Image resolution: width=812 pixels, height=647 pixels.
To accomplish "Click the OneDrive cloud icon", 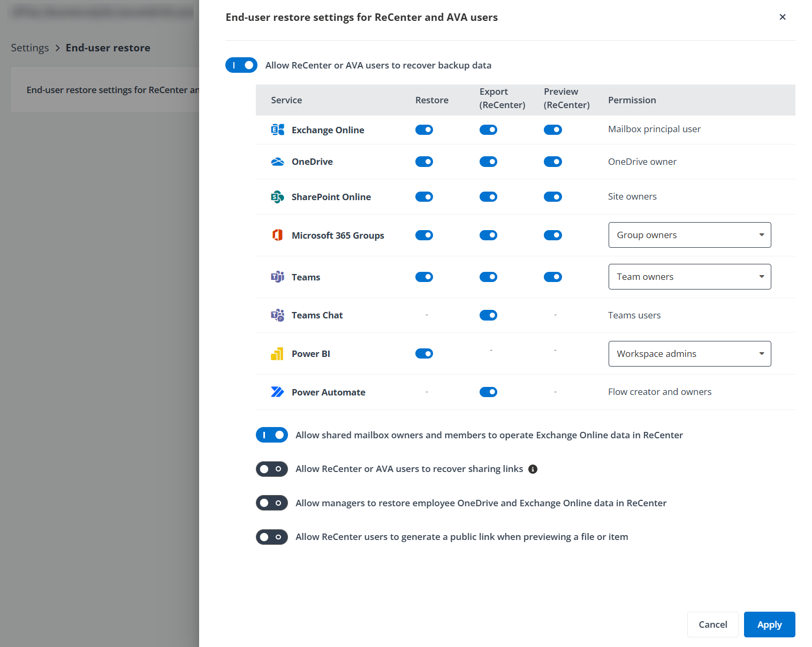I will [x=278, y=162].
